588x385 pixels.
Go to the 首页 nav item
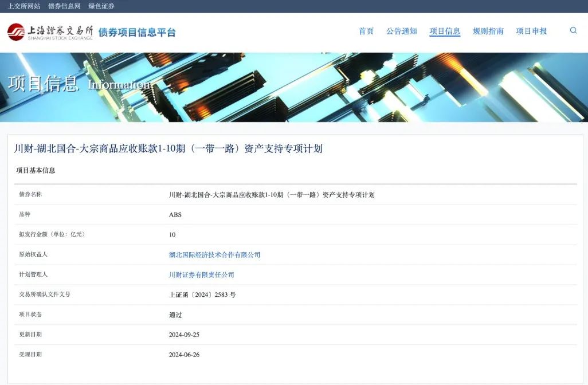tap(366, 31)
